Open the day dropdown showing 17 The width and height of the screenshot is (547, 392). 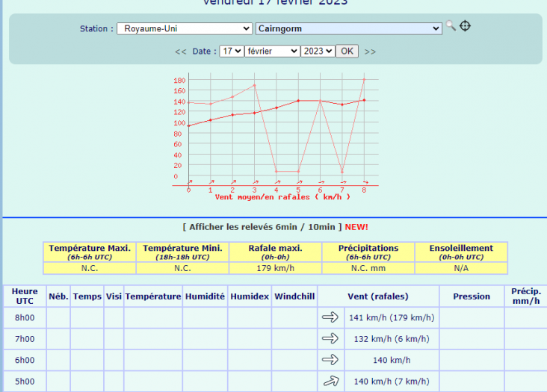pyautogui.click(x=232, y=51)
